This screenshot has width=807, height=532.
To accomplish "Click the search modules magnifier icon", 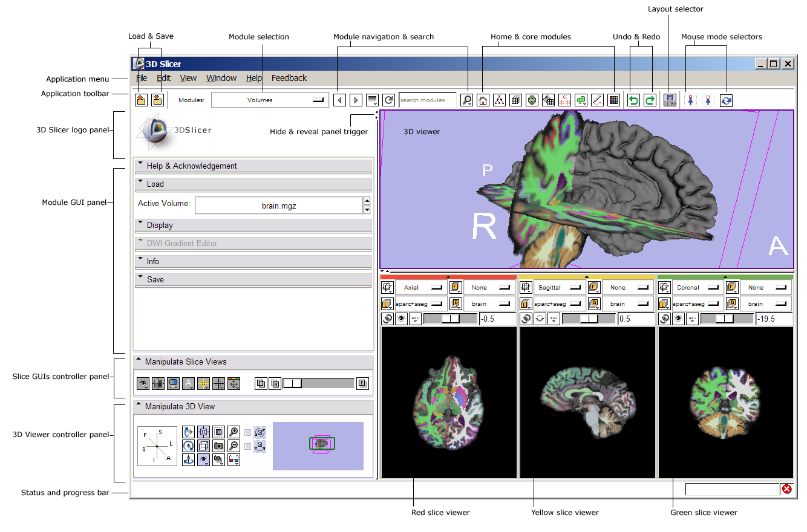I will click(x=466, y=100).
